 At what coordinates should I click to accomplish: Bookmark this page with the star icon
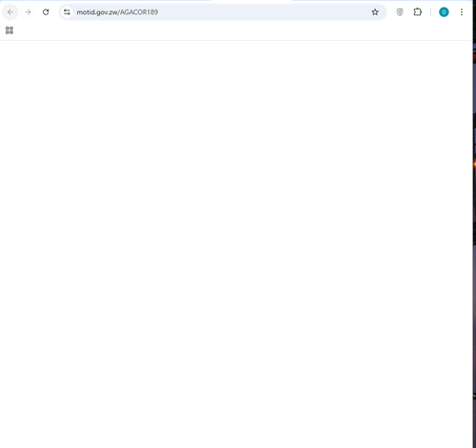pos(375,12)
